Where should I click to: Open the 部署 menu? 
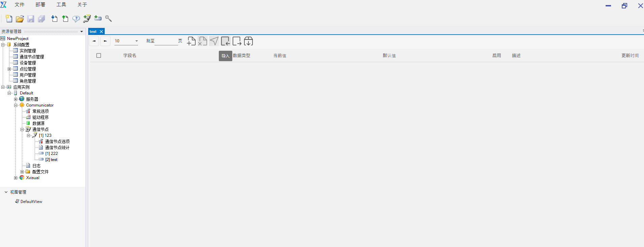click(x=40, y=5)
